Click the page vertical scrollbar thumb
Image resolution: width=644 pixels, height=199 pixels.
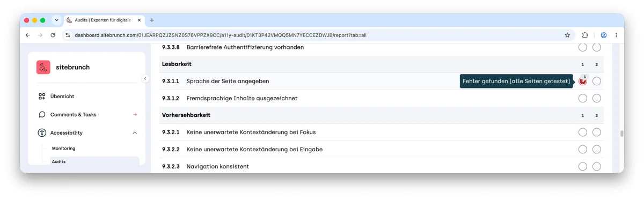[x=622, y=134]
